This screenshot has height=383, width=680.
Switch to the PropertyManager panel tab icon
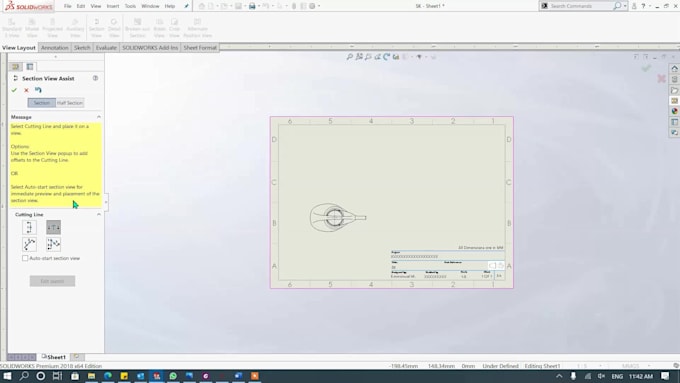(x=30, y=66)
